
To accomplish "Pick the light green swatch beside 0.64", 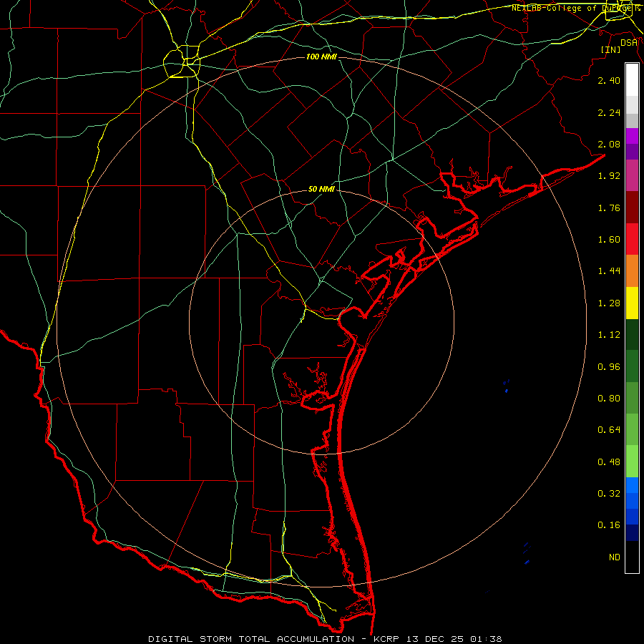I will tap(632, 429).
